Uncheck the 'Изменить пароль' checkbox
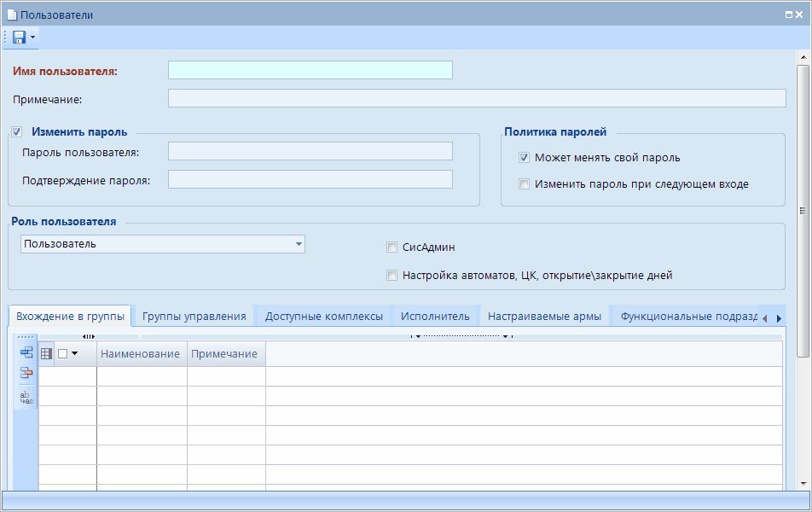The height and width of the screenshot is (512, 812). coord(17,132)
